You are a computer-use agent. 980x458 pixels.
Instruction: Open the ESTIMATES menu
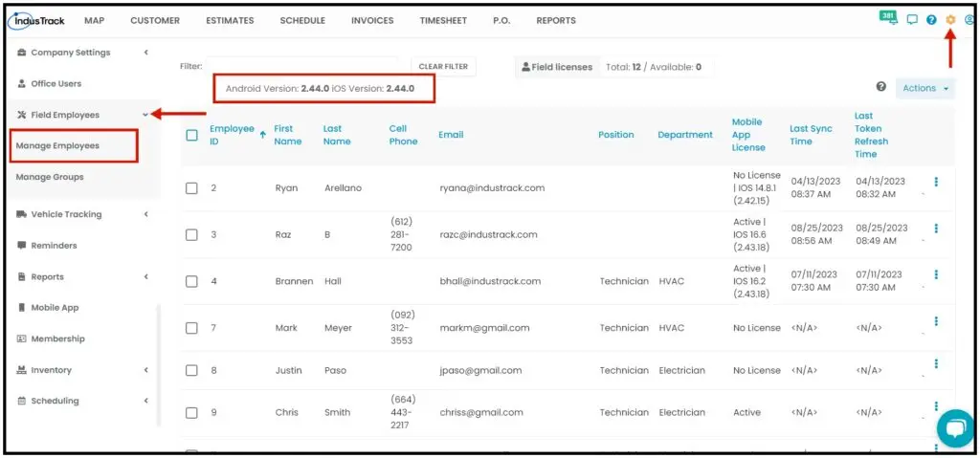click(x=230, y=21)
